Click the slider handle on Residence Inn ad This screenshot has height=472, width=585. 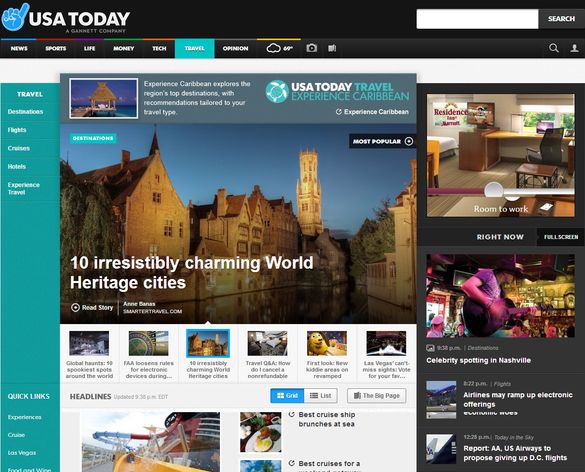click(494, 191)
